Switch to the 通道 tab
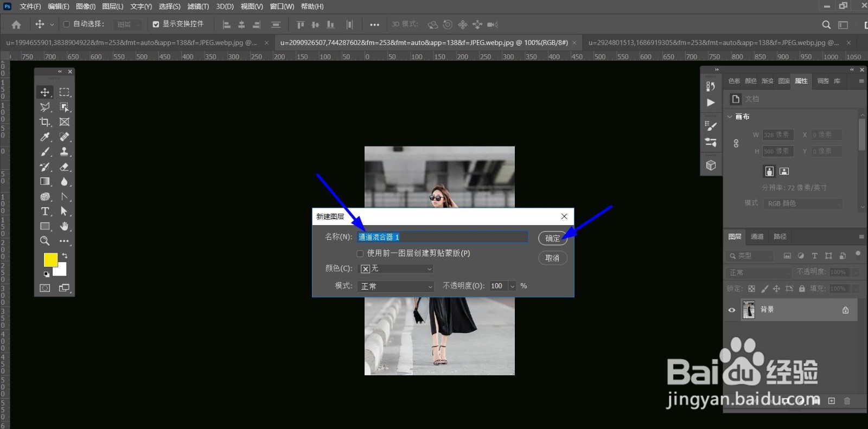The image size is (868, 429). tap(757, 236)
